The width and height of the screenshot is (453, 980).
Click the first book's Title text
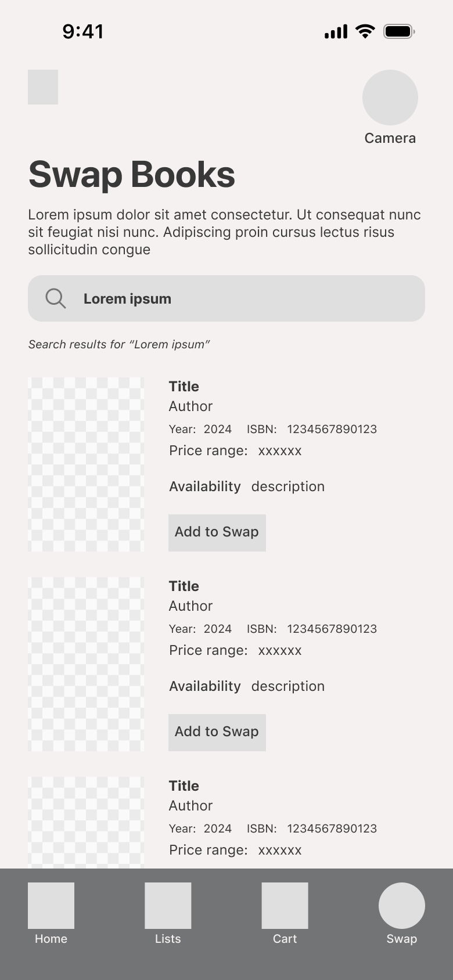tap(184, 387)
